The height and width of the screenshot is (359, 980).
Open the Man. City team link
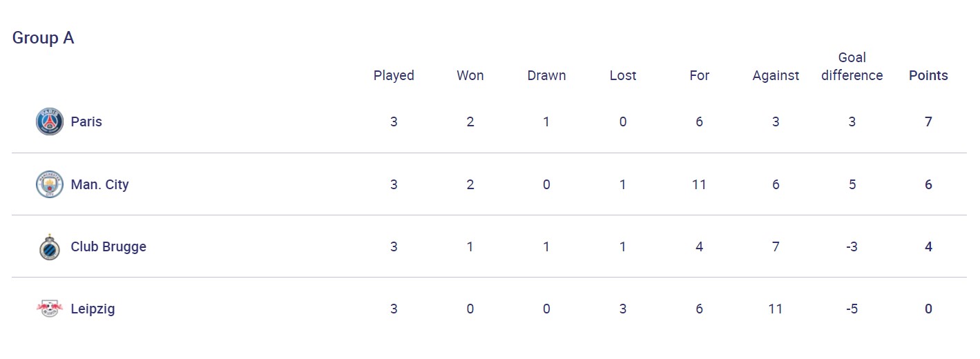pos(99,184)
